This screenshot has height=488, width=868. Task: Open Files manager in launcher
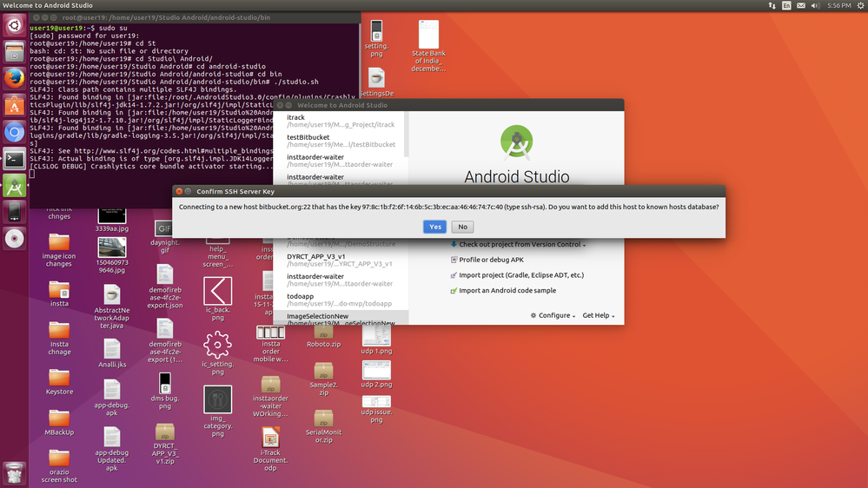15,52
